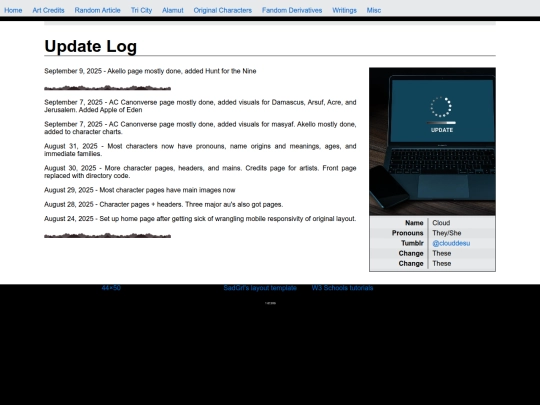
Task: Open the Misc menu item
Action: tap(374, 10)
